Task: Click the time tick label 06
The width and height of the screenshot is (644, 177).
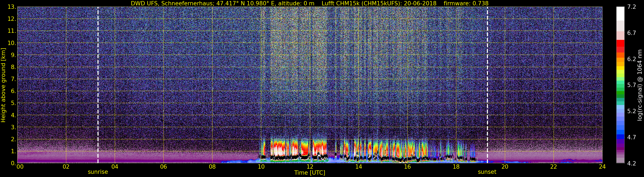Action: point(164,167)
